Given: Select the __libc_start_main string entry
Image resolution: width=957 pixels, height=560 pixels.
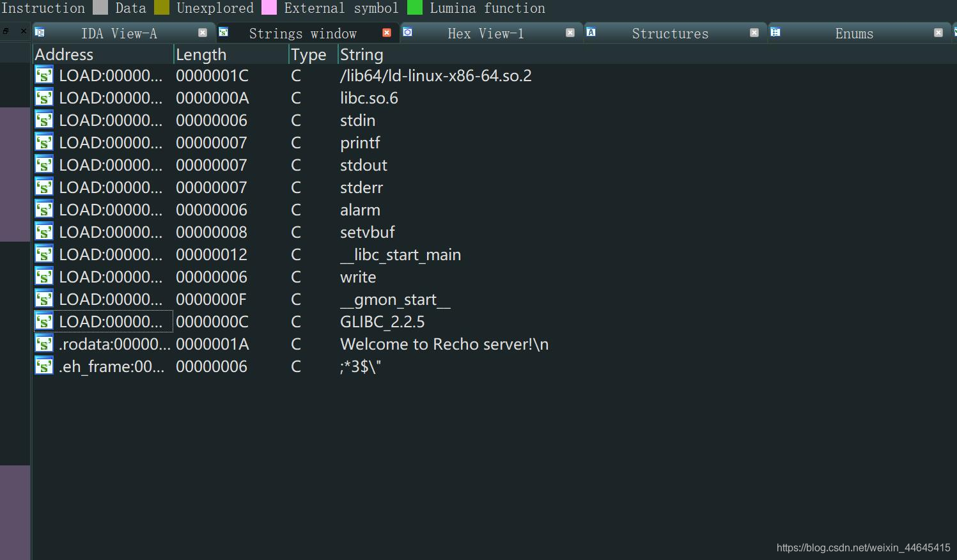Looking at the screenshot, I should (x=400, y=254).
